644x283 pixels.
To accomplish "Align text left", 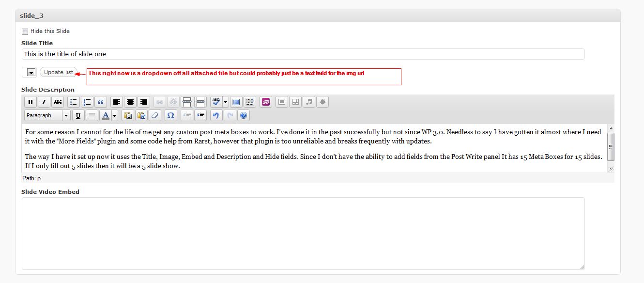I will point(116,102).
